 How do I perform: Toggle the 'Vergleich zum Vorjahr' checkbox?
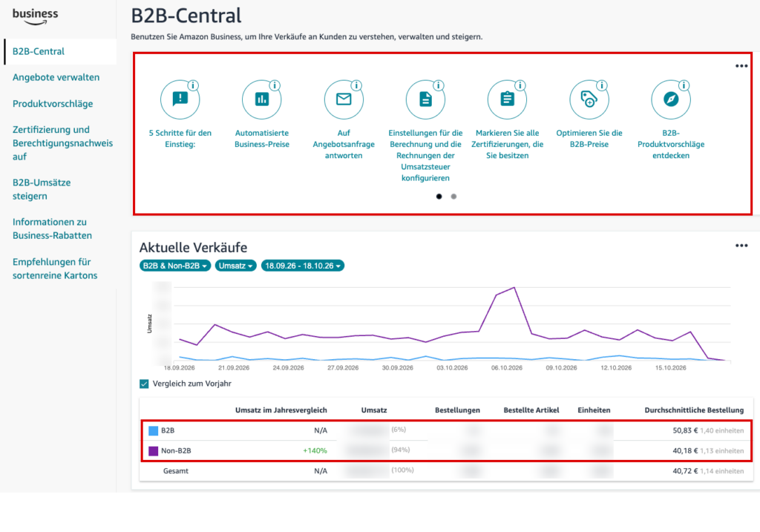coord(144,384)
